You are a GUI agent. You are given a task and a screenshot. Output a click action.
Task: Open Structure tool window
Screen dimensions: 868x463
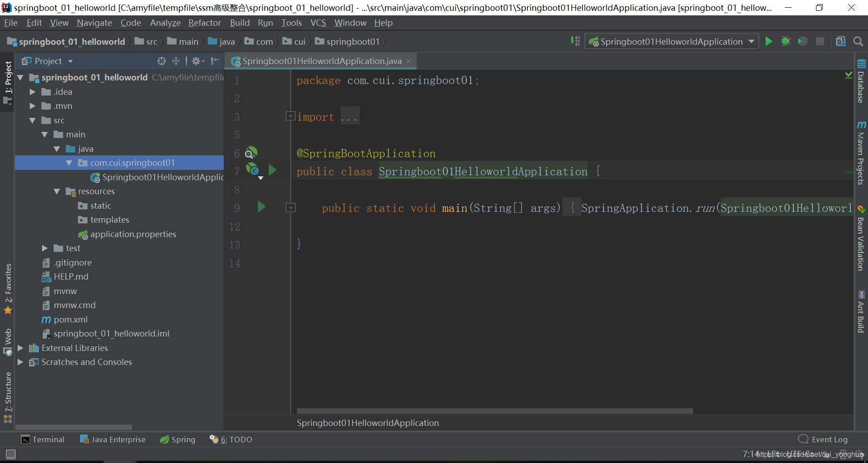(x=8, y=397)
